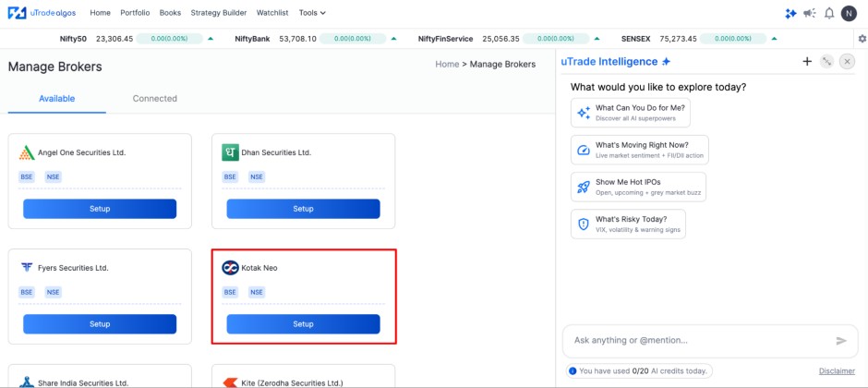The width and height of the screenshot is (868, 388).
Task: Click the sparkle icon in What Can You Do card
Action: pyautogui.click(x=584, y=113)
